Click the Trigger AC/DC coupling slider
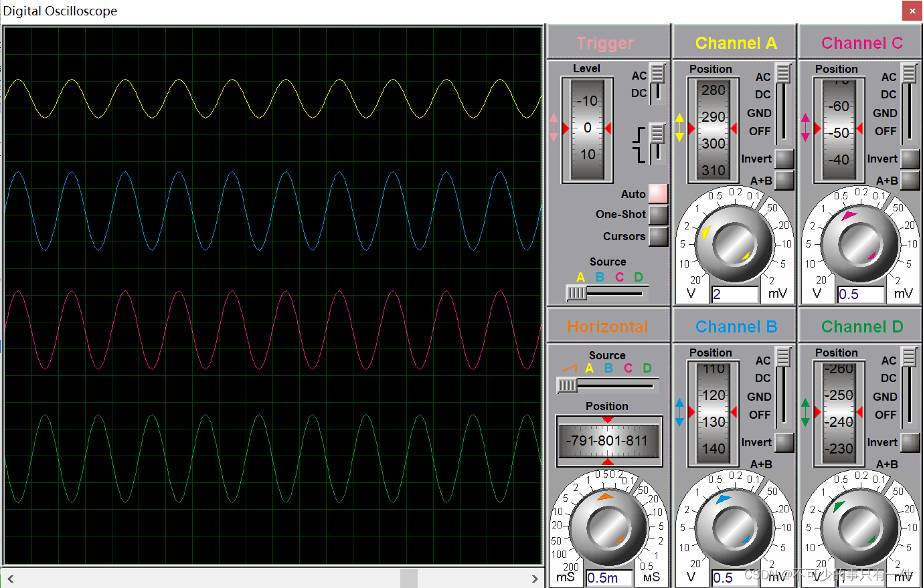Image resolution: width=923 pixels, height=588 pixels. point(657,83)
